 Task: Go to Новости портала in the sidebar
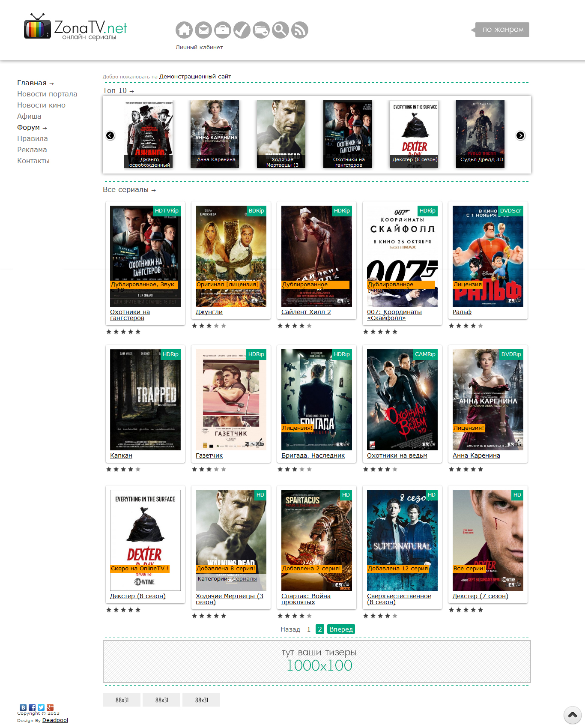point(47,94)
